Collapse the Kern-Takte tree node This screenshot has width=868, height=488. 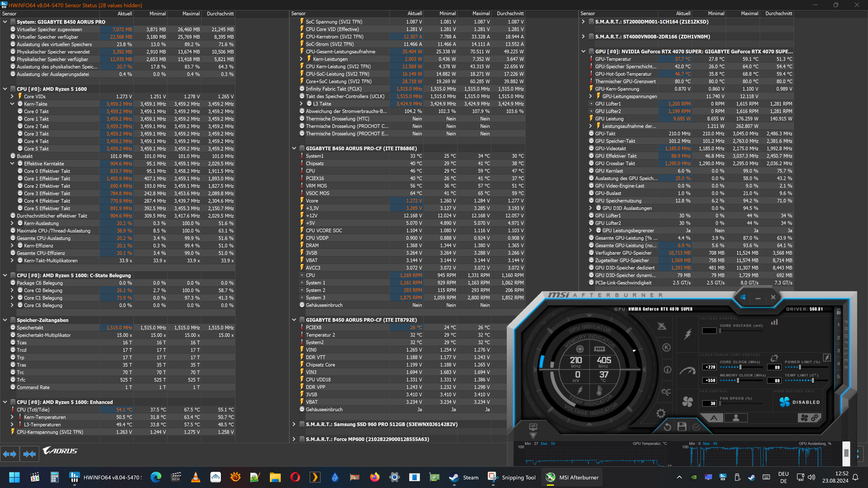12,104
